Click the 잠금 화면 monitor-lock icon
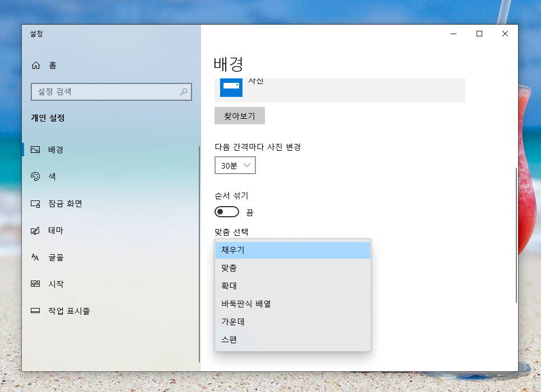The width and height of the screenshot is (541, 392). coord(35,204)
